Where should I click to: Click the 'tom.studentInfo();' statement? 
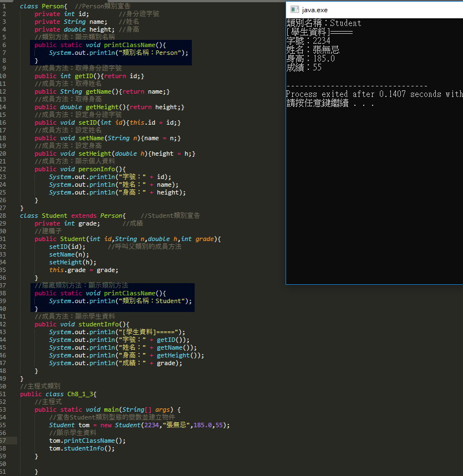82,448
